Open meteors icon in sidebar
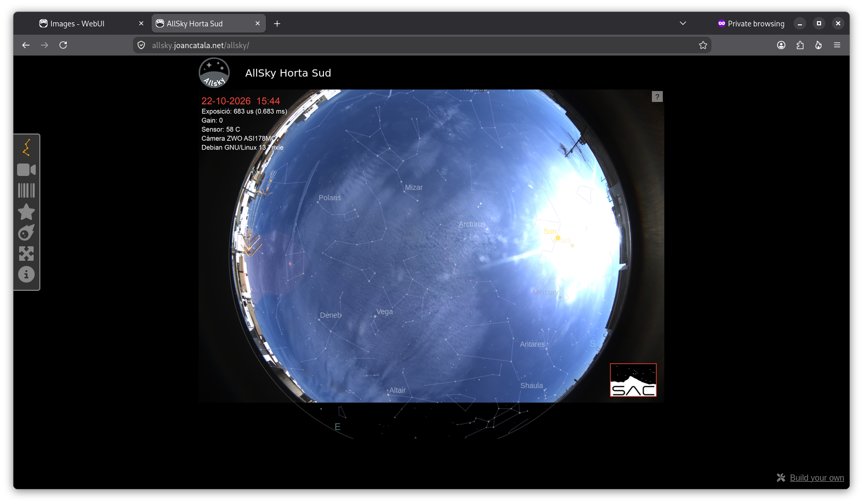 (x=26, y=233)
